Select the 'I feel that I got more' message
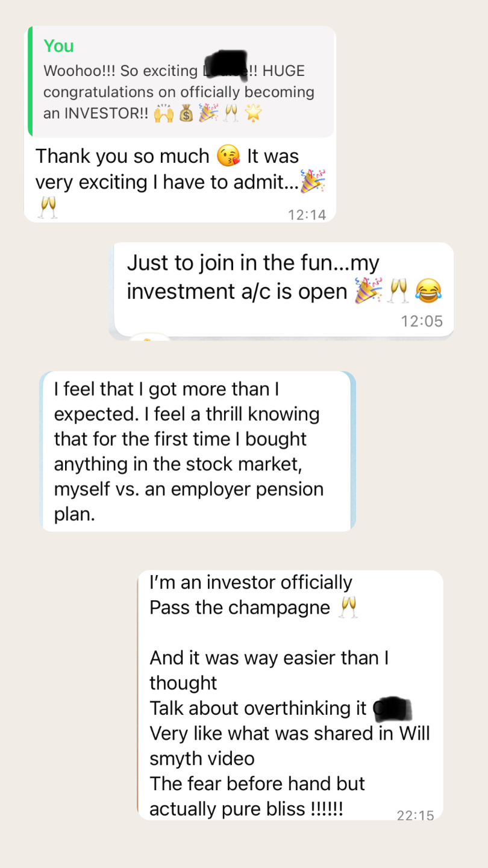The image size is (488, 868). (198, 451)
